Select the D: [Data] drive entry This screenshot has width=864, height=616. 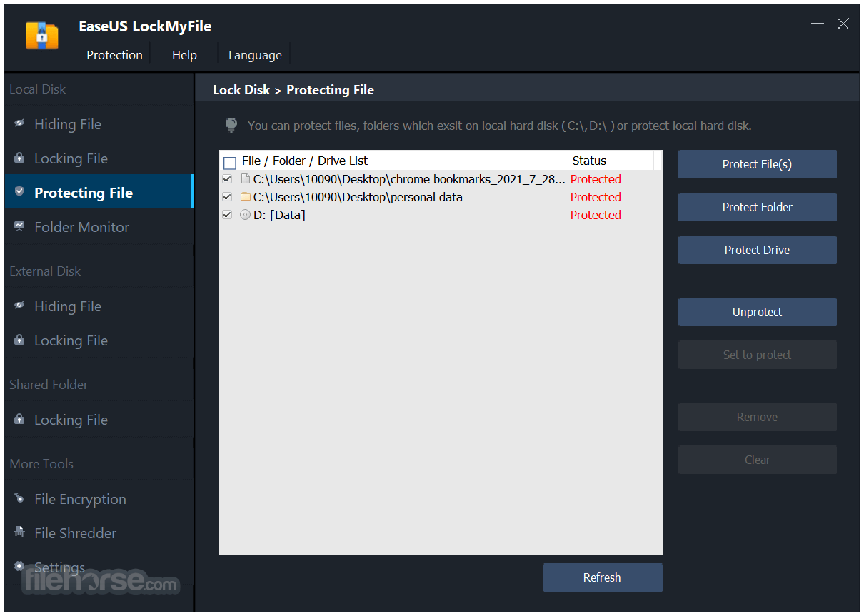279,215
